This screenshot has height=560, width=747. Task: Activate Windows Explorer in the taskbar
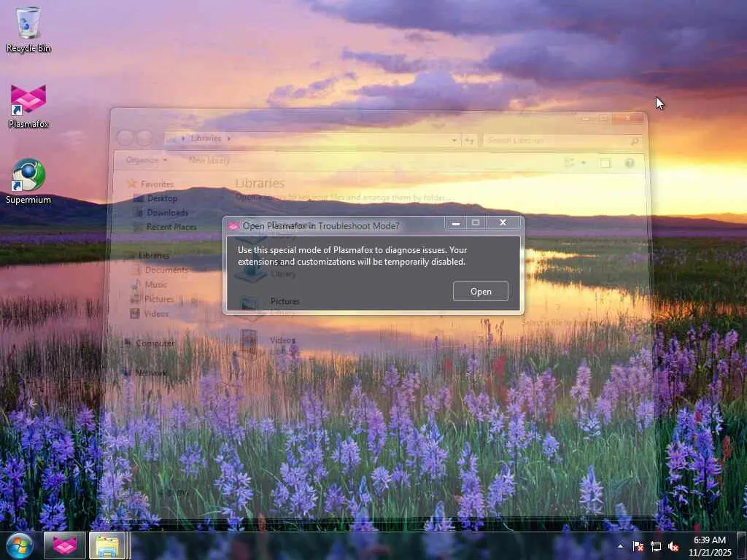[x=108, y=546]
